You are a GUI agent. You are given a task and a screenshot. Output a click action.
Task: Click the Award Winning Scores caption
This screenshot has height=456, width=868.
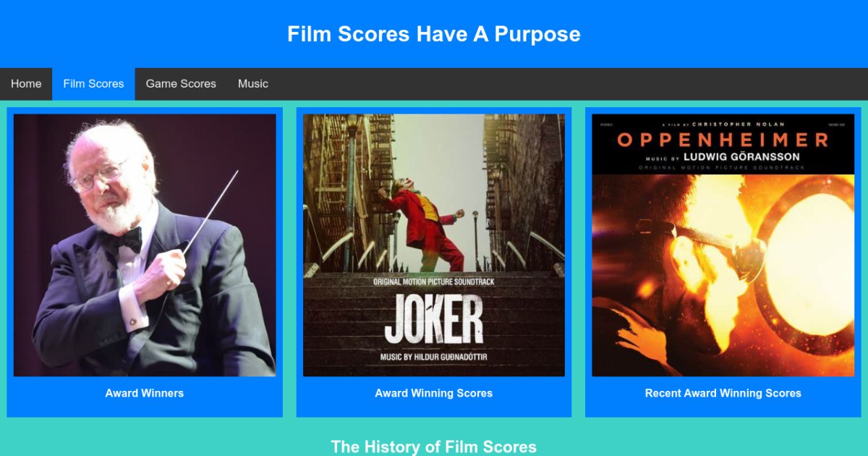pos(434,393)
